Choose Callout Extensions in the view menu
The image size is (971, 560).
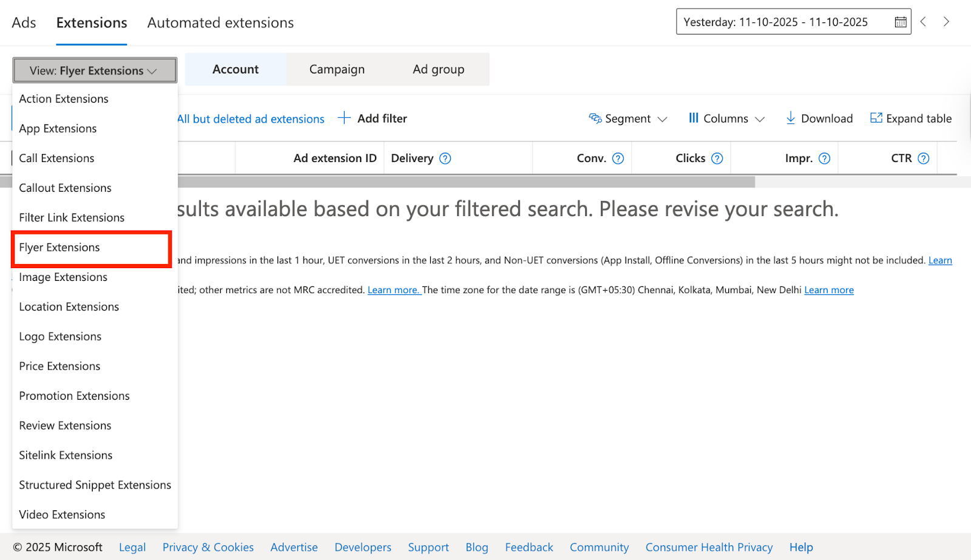pyautogui.click(x=65, y=188)
